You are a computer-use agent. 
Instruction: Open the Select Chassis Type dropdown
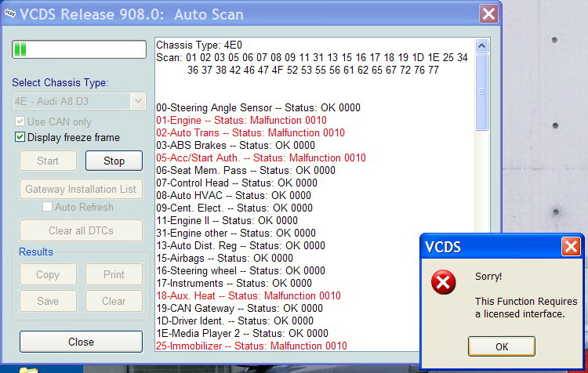(x=138, y=100)
